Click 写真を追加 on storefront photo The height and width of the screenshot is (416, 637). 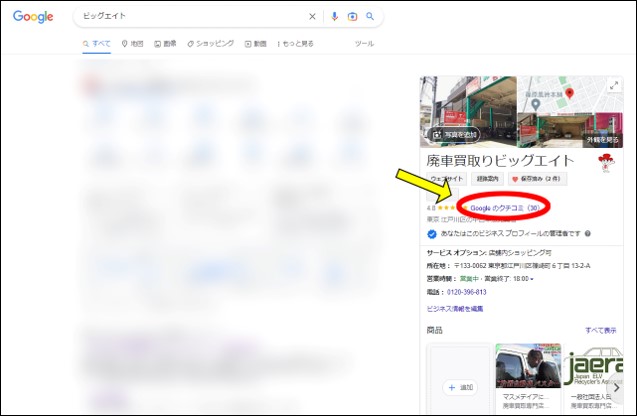pos(454,134)
